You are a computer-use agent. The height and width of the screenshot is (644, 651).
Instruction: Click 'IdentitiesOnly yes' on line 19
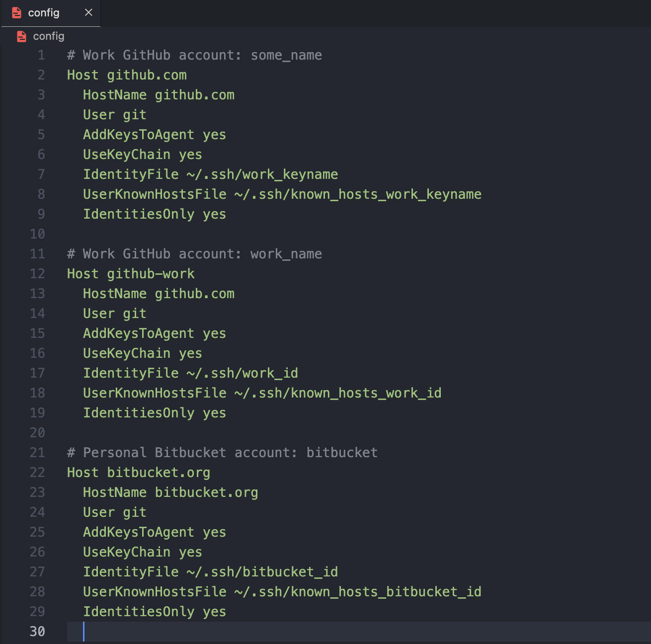coord(155,413)
